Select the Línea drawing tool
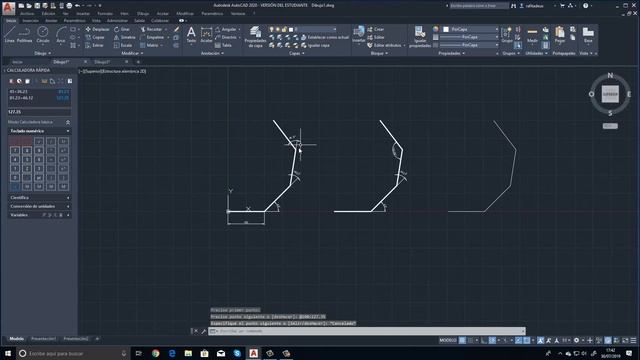The width and height of the screenshot is (640, 360). pyautogui.click(x=9, y=34)
